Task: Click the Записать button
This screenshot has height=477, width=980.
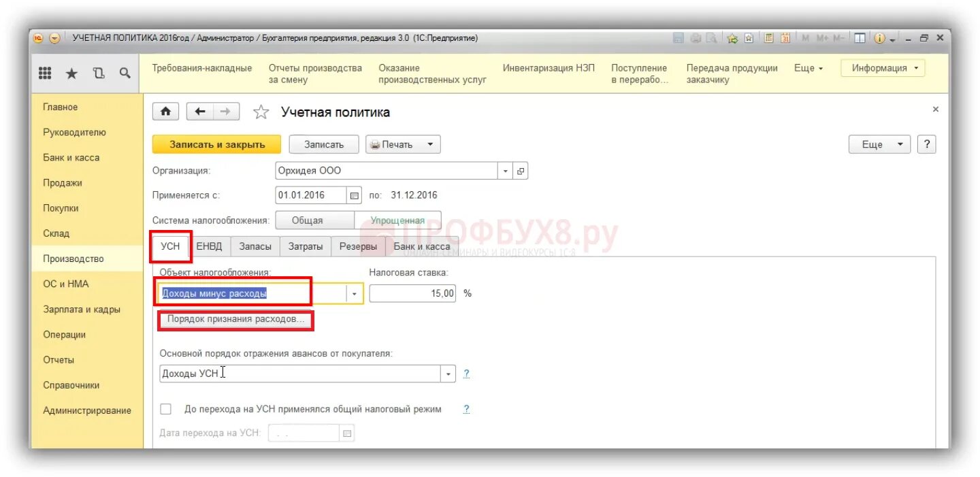Action: point(324,144)
